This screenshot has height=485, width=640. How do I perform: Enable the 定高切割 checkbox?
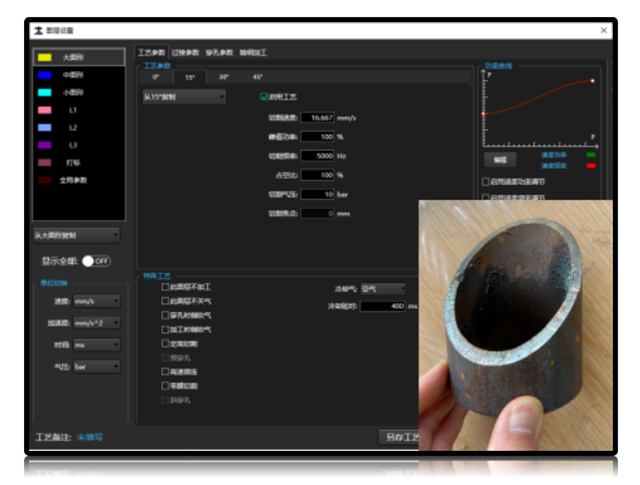166,343
